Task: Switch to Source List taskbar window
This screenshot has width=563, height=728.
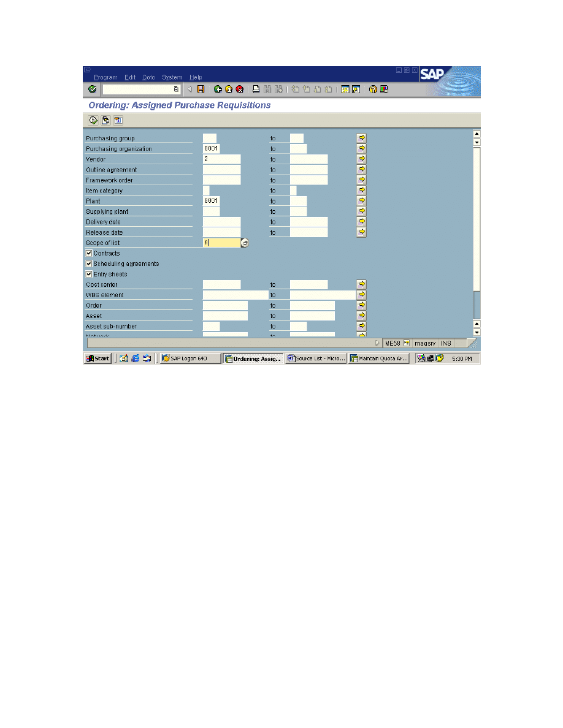Action: (316, 358)
